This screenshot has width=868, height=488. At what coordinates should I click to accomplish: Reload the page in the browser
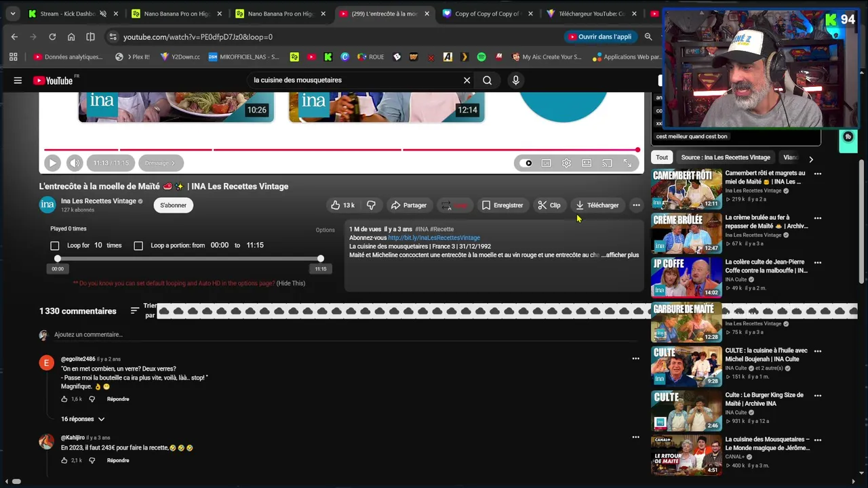tap(52, 37)
